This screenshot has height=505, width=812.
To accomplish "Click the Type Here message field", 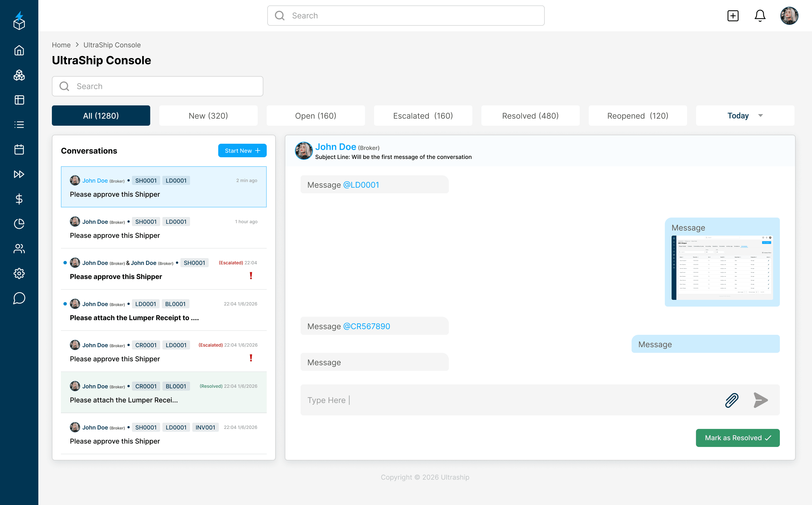I will click(x=501, y=400).
